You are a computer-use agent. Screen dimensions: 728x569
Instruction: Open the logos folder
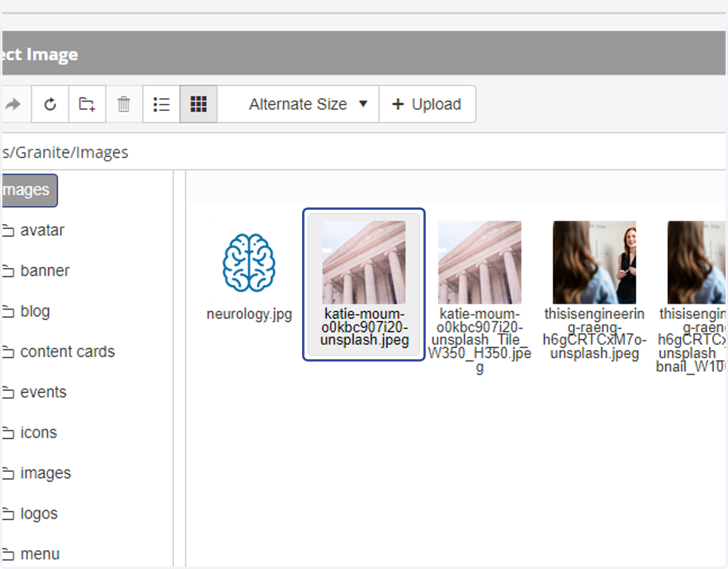39,513
